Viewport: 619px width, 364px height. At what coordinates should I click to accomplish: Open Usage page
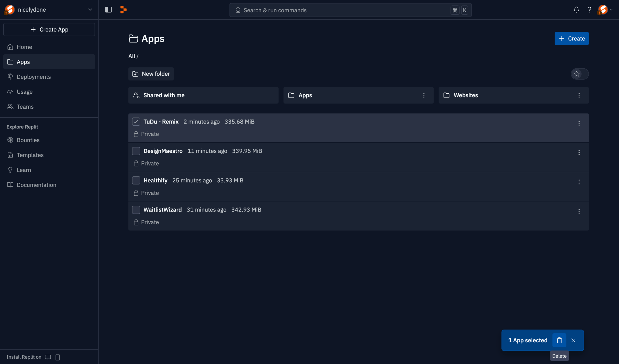(49, 92)
